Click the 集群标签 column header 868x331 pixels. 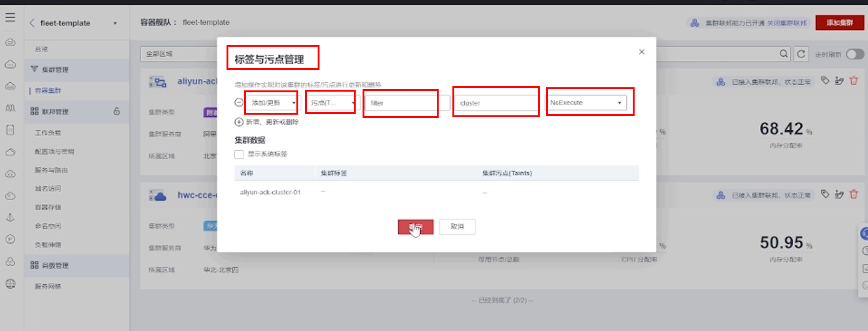tap(333, 173)
